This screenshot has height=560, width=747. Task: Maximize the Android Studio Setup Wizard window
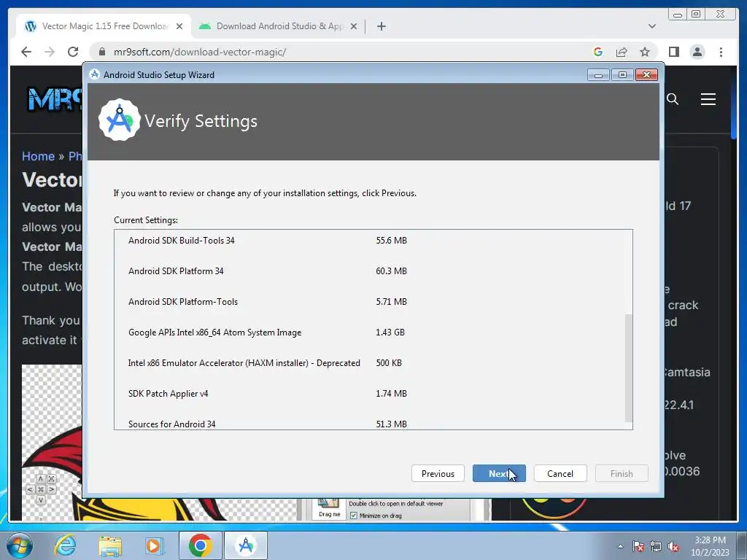click(622, 75)
